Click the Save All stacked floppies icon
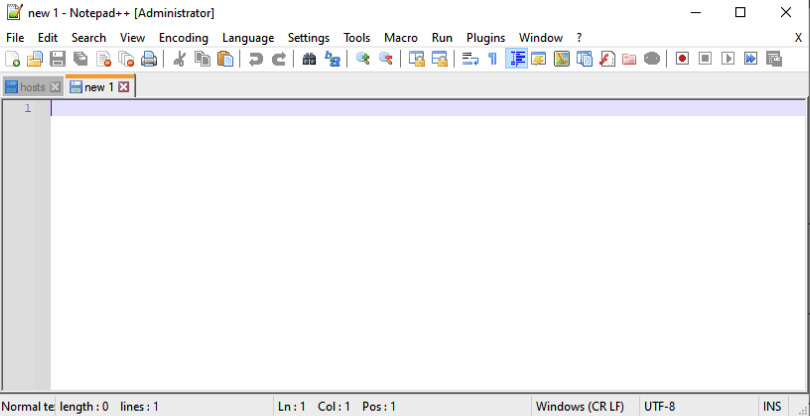 pos(80,59)
